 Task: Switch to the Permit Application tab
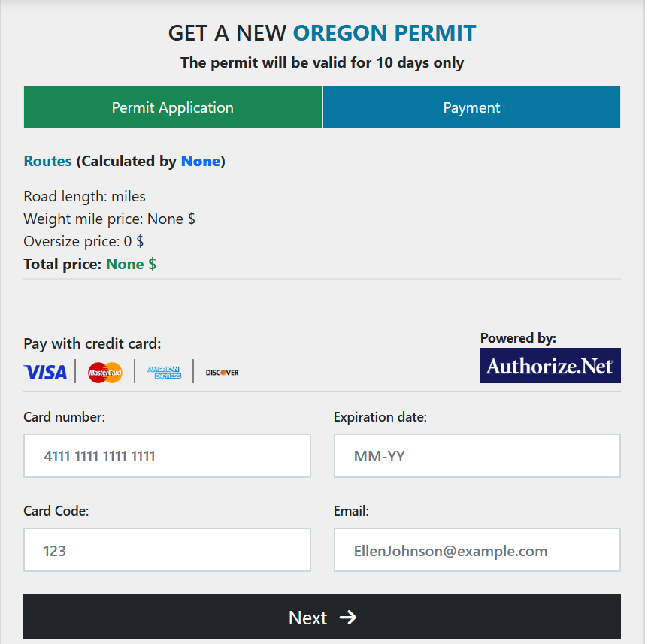pos(173,107)
